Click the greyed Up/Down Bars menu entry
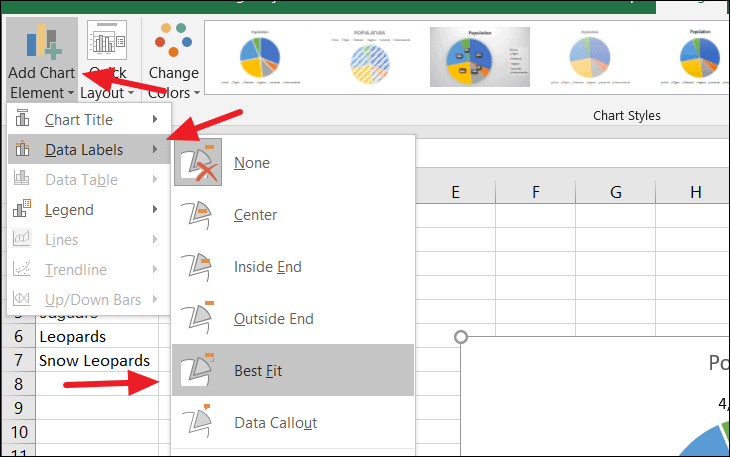This screenshot has height=457, width=730. pyautogui.click(x=88, y=300)
